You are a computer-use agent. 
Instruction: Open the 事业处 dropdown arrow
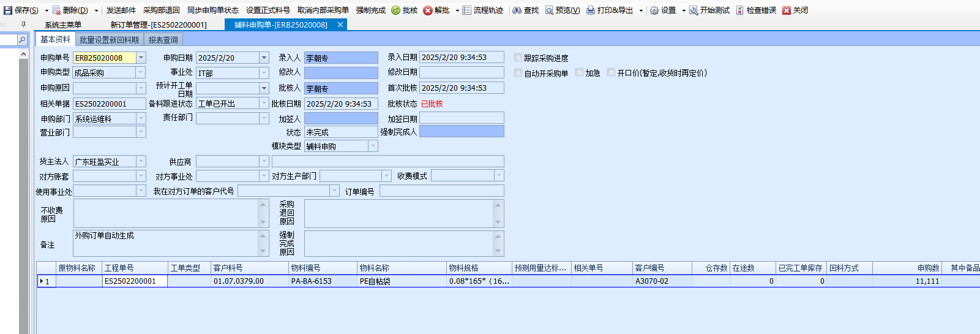coord(264,73)
